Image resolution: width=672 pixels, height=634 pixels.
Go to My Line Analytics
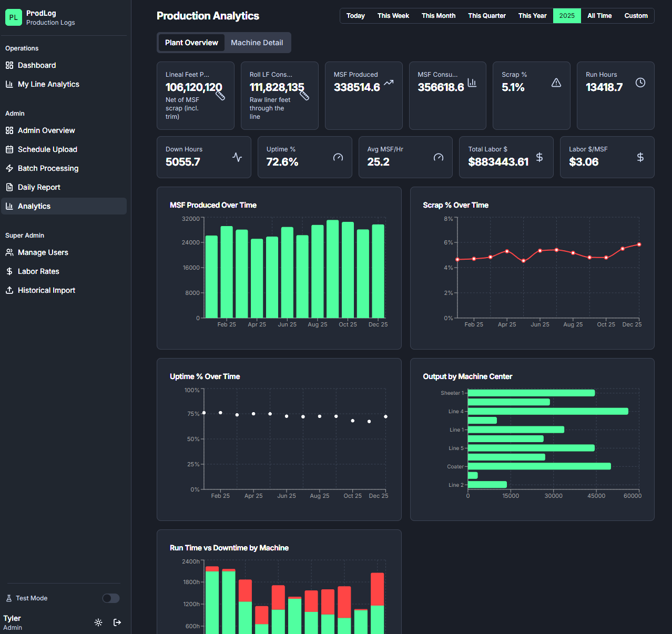(x=64, y=84)
